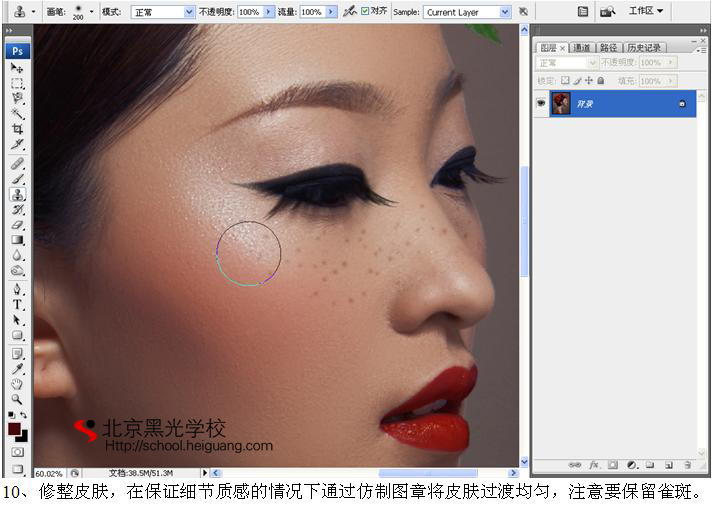The height and width of the screenshot is (507, 715).
Task: Click the foreground color swatch
Action: coord(14,429)
